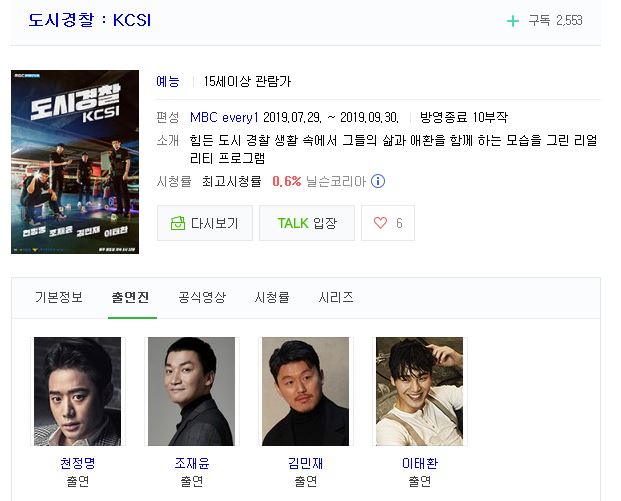Open the 시청률 tab

pos(272,297)
